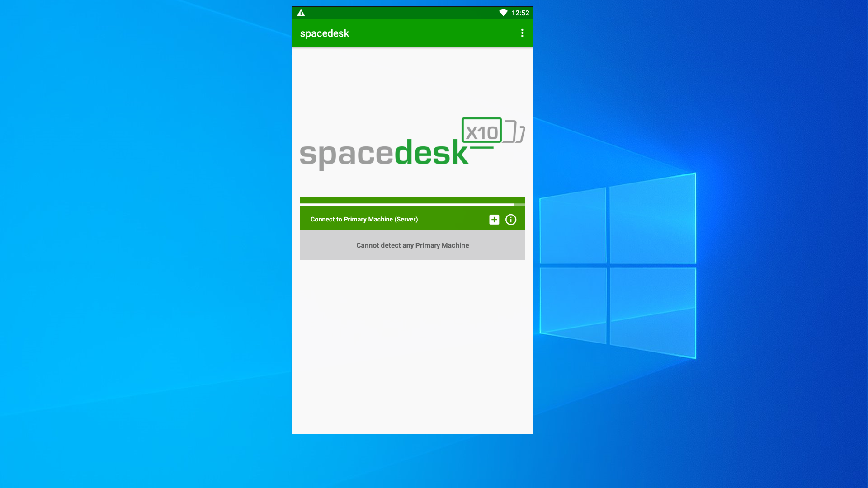Click the Cannot detect any Primary Machine message

point(413,245)
